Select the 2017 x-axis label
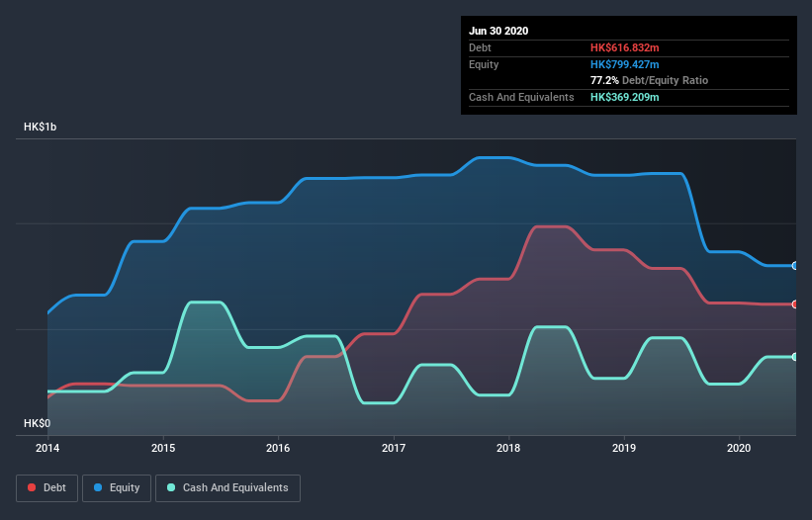Image resolution: width=812 pixels, height=520 pixels. [x=394, y=448]
